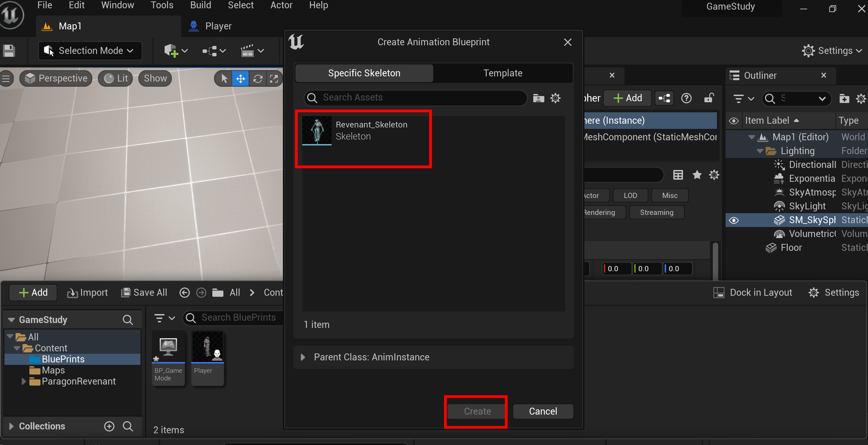Choose the select objects arrow tool
This screenshot has height=445, width=868.
224,78
